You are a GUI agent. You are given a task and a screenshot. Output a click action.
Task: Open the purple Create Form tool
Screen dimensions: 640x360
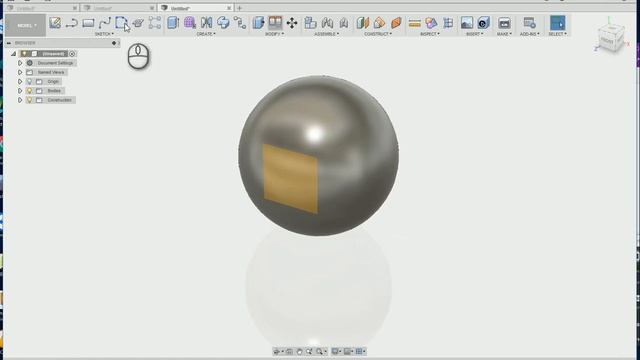[x=190, y=22]
